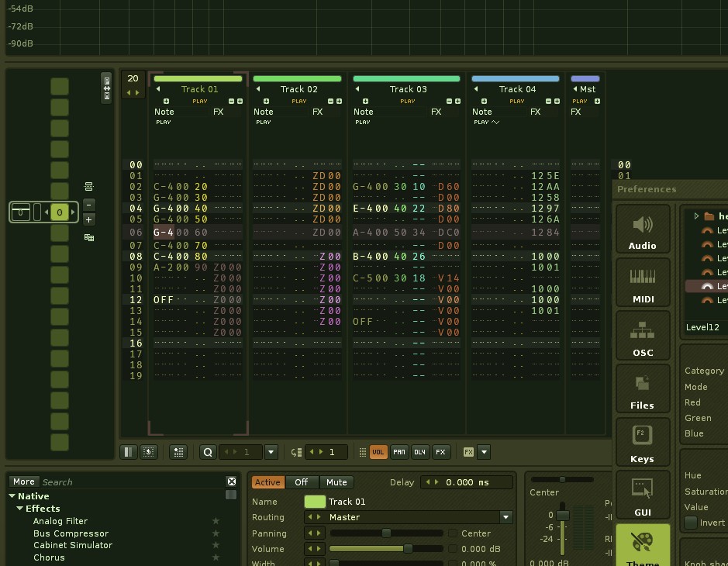The image size is (728, 566).
Task: Set track state to Off
Action: pyautogui.click(x=302, y=482)
